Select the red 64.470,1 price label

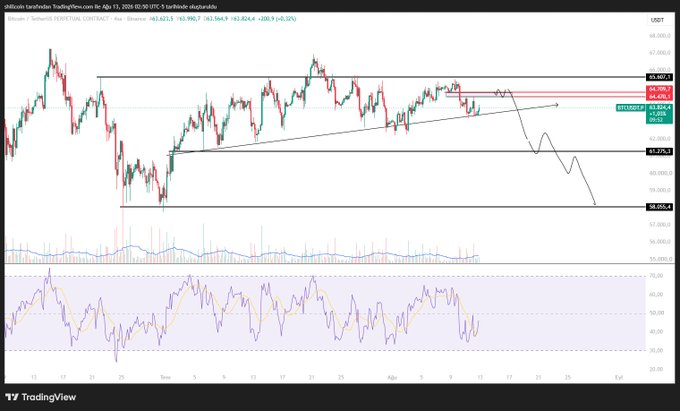659,96
